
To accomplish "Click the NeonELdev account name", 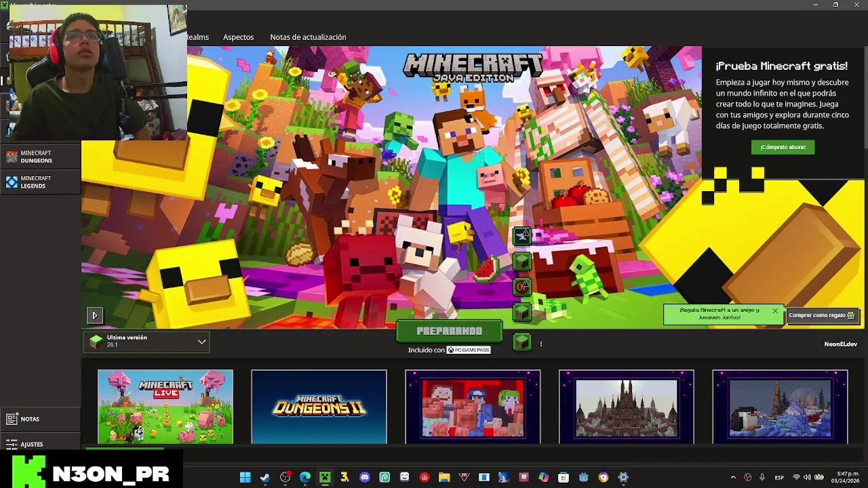I will point(840,344).
